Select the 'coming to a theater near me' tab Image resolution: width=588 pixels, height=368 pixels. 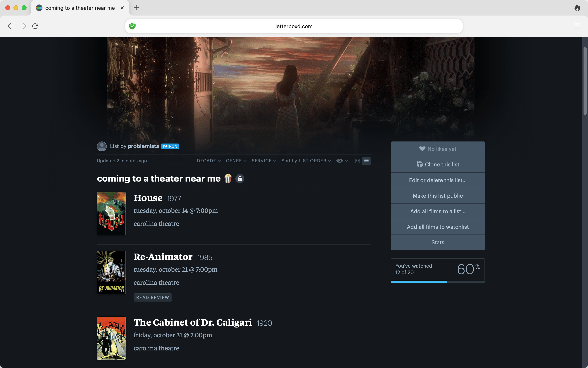80,8
